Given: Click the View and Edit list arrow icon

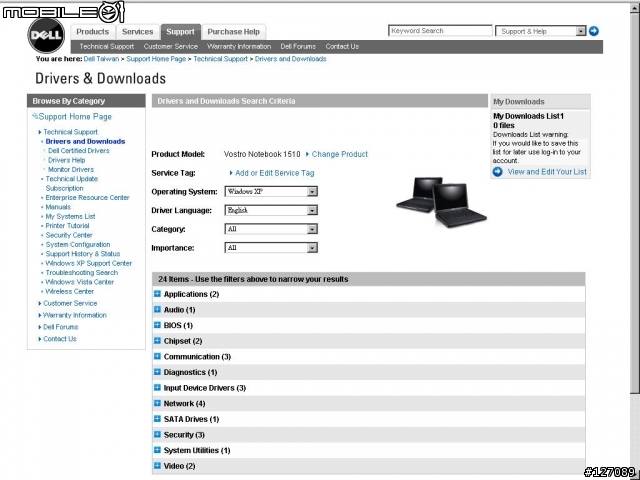Looking at the screenshot, I should click(x=498, y=172).
